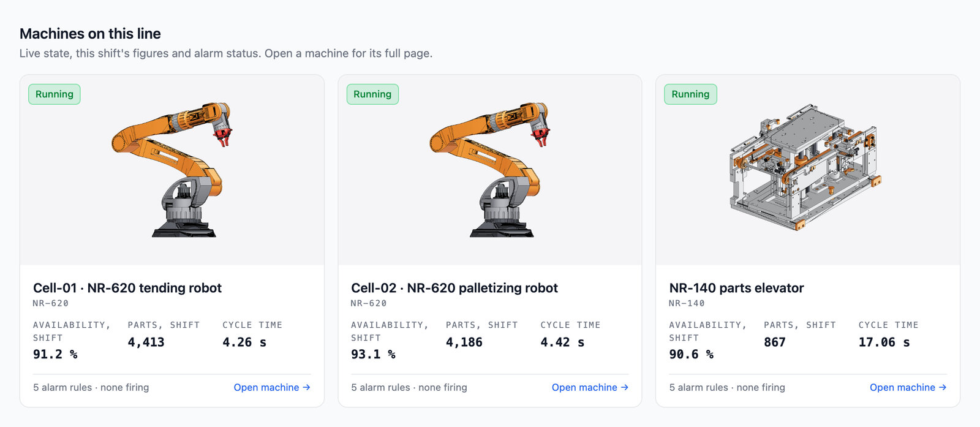Click NR-140 model code under elevator title
The height and width of the screenshot is (427, 980).
click(687, 303)
